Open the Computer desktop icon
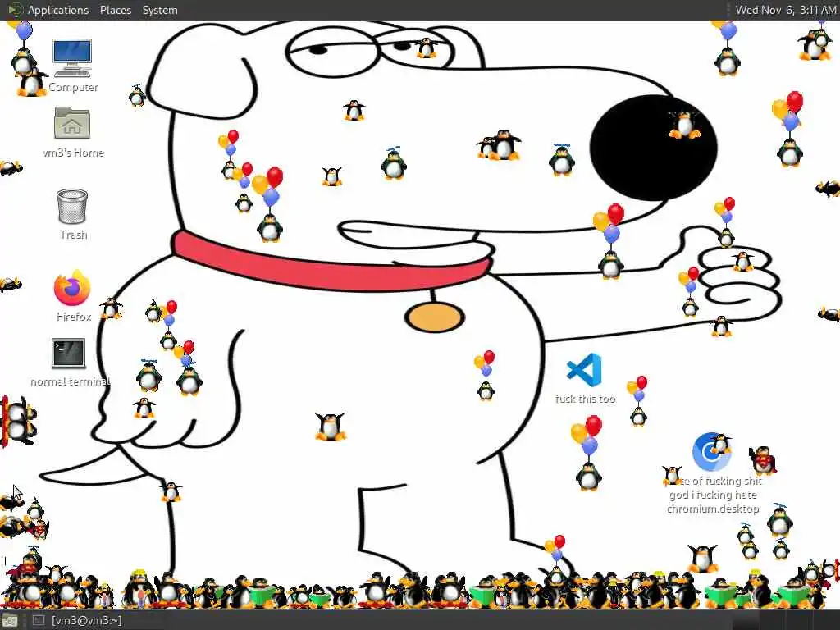This screenshot has width=840, height=630. (72, 58)
